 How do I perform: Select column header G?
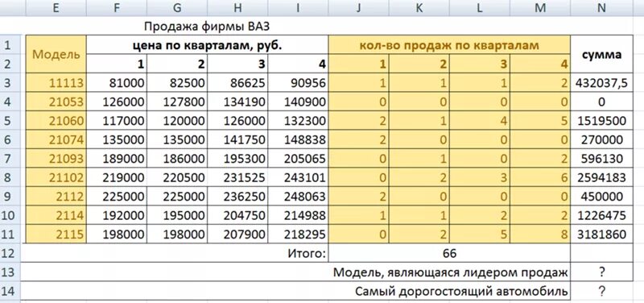tap(177, 8)
